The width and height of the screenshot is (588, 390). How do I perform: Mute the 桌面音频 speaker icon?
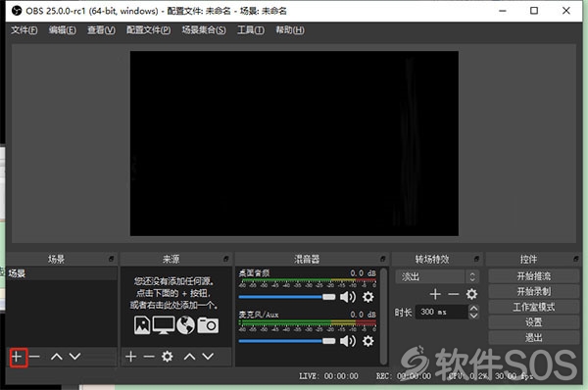[x=348, y=297]
